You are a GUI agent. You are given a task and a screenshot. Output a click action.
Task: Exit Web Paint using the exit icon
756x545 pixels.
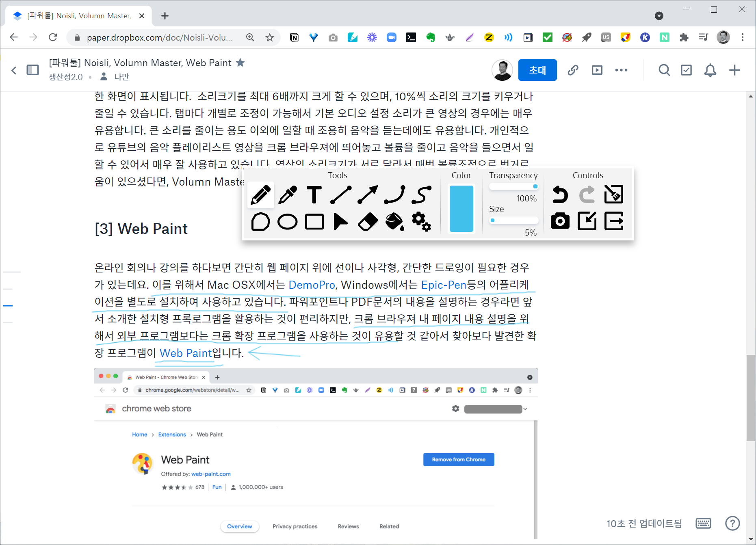tap(613, 221)
